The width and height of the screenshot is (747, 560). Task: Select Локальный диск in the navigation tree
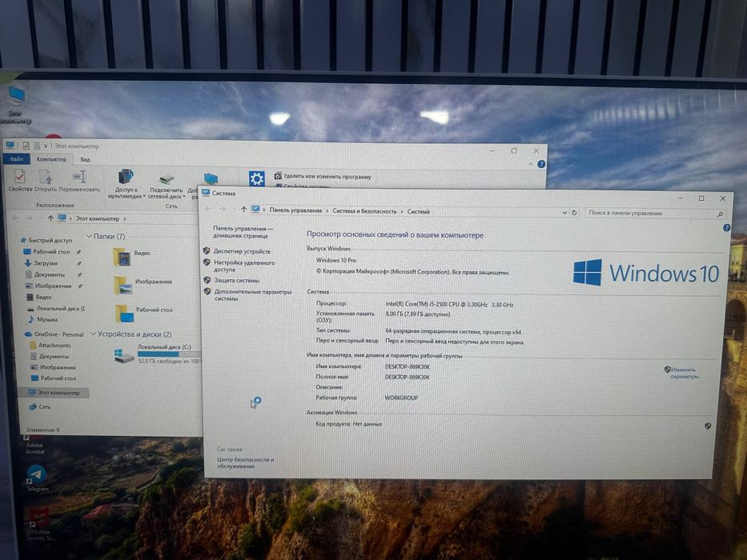56,308
